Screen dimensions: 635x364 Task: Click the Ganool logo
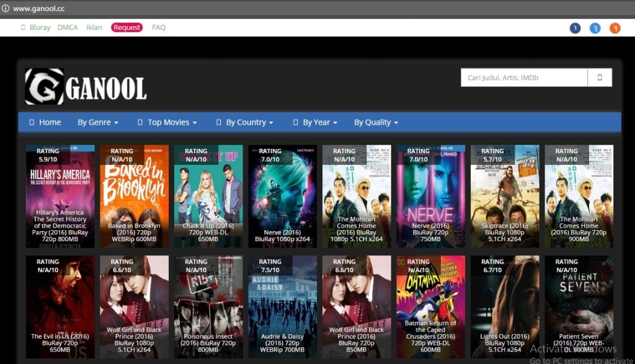pos(84,86)
